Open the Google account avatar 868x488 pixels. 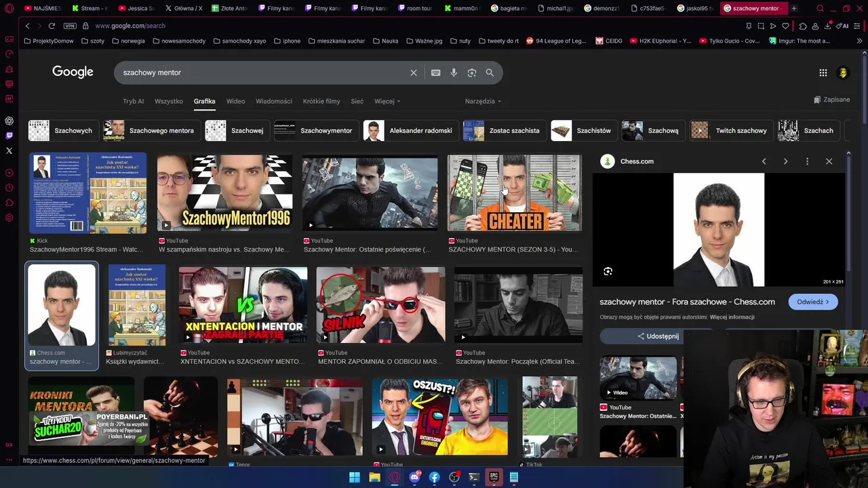pyautogui.click(x=843, y=73)
